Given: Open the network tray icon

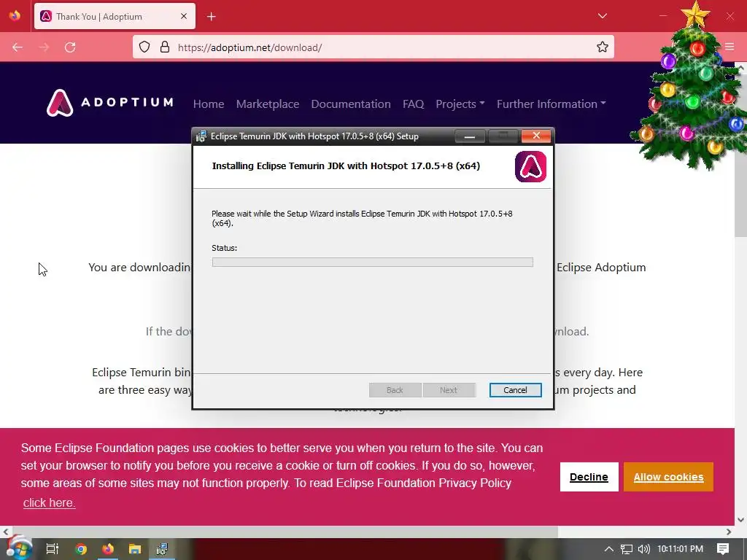Looking at the screenshot, I should click(627, 549).
